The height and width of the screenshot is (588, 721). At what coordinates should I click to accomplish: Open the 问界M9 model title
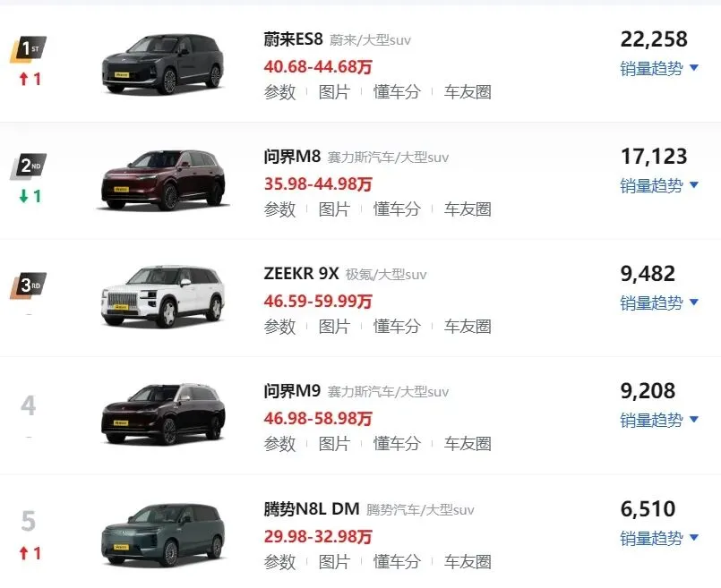[292, 391]
